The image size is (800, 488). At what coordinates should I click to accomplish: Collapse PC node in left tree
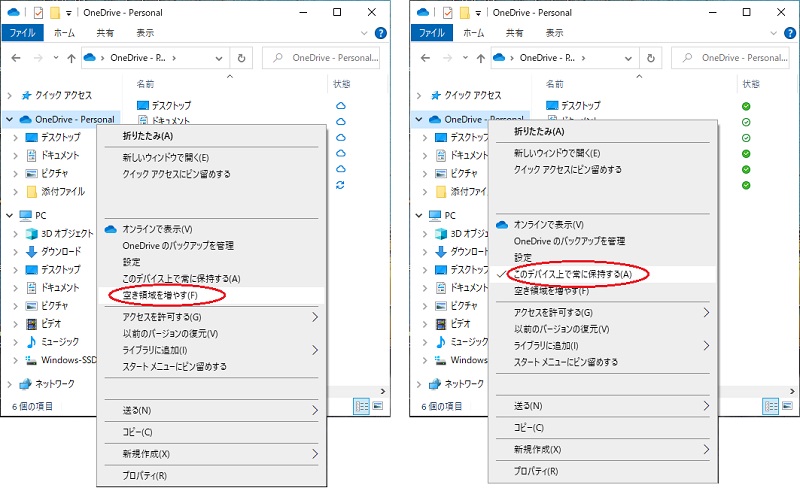point(9,215)
